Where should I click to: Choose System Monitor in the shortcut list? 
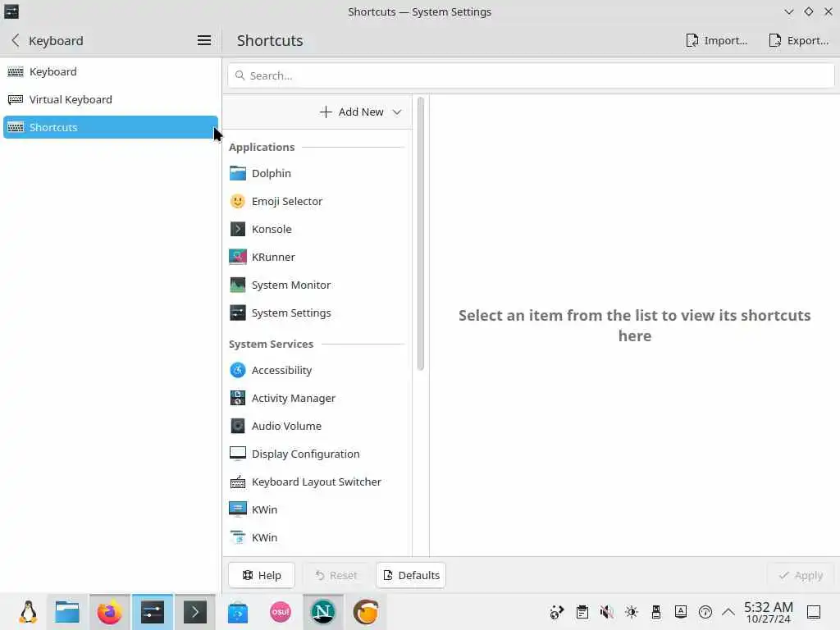pyautogui.click(x=317, y=285)
